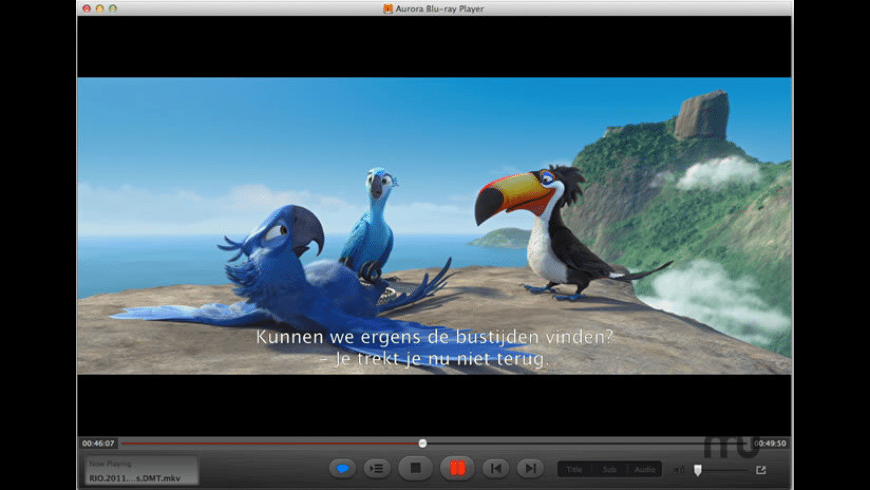
Task: Skip to the previous chapter
Action: (x=495, y=469)
